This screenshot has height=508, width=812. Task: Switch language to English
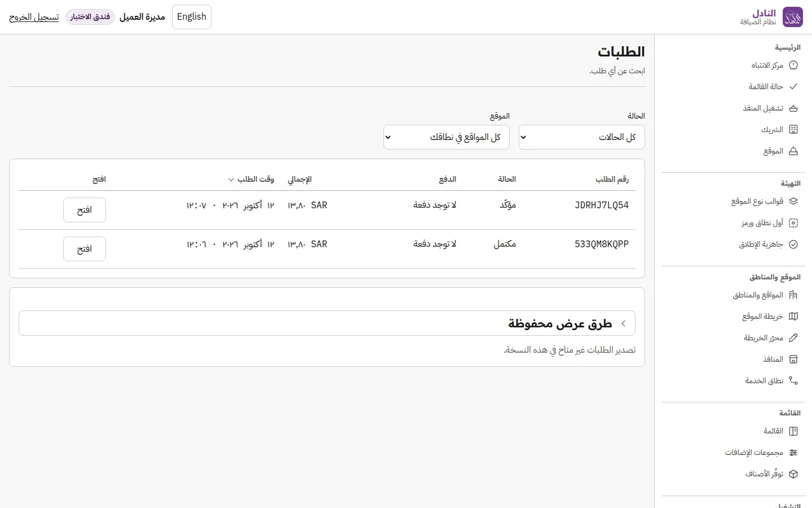pos(192,17)
